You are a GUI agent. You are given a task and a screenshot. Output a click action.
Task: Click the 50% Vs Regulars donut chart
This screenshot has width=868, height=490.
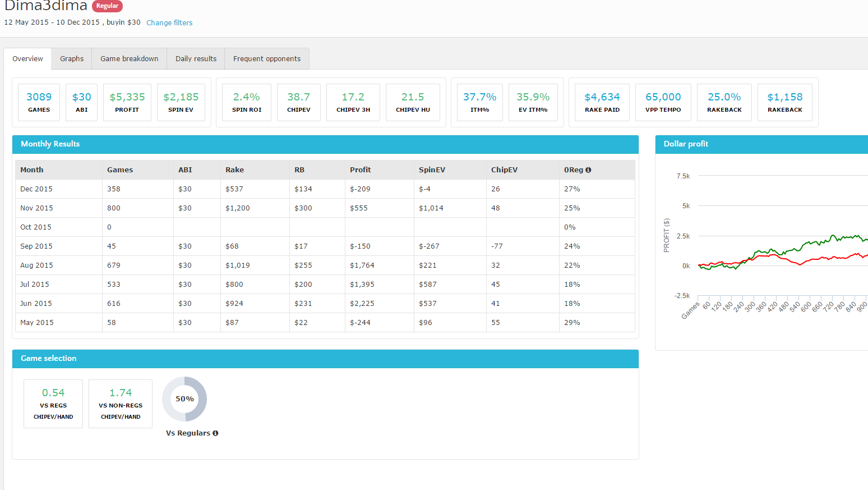tap(184, 399)
